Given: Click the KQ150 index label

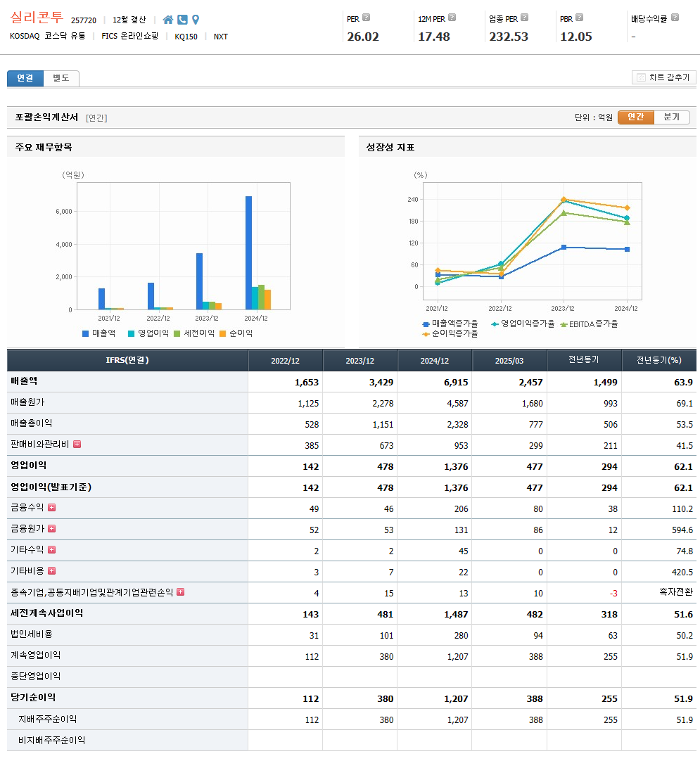Looking at the screenshot, I should 186,37.
